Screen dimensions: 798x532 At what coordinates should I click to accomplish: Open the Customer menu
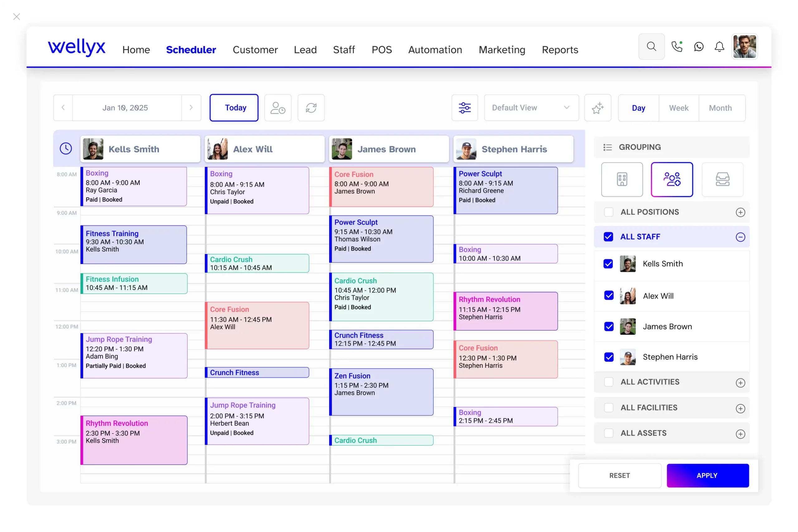pos(255,50)
